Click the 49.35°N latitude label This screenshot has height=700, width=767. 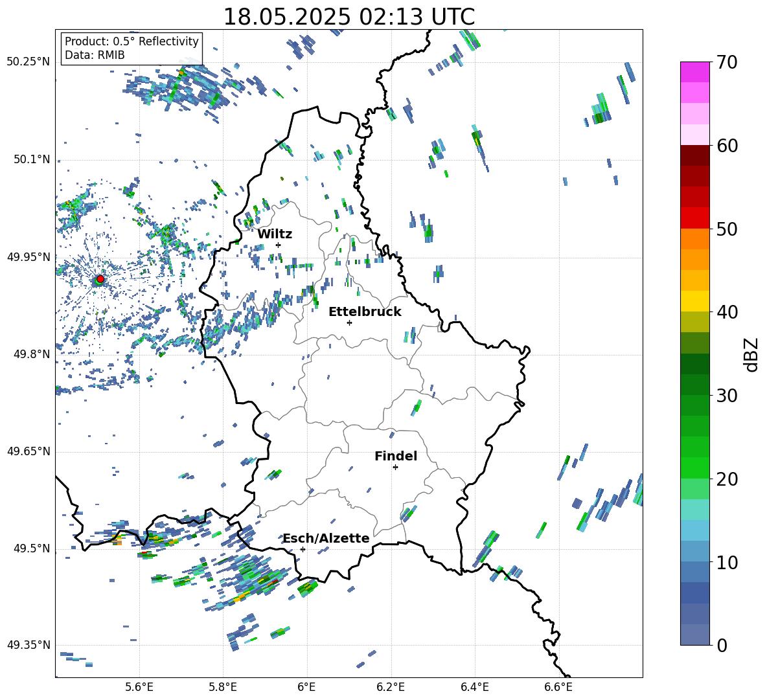(29, 645)
